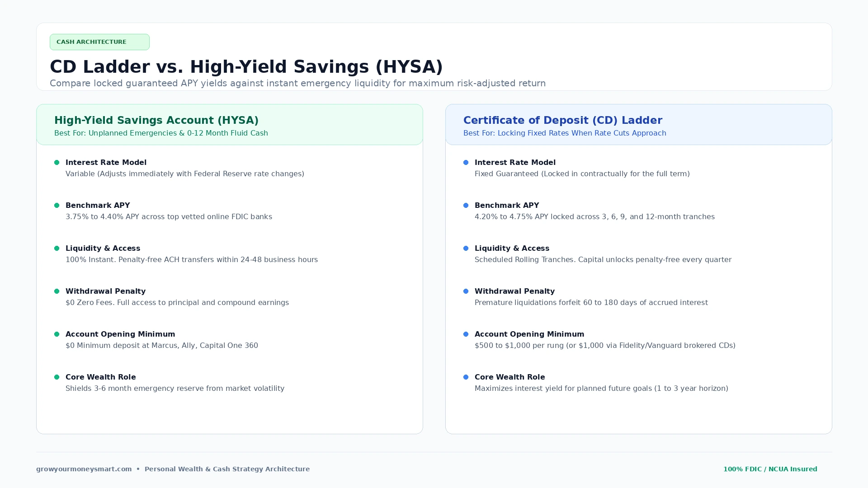Click green bullet beside HYSA Liquidity & Access
868x488 pixels.
pyautogui.click(x=57, y=249)
